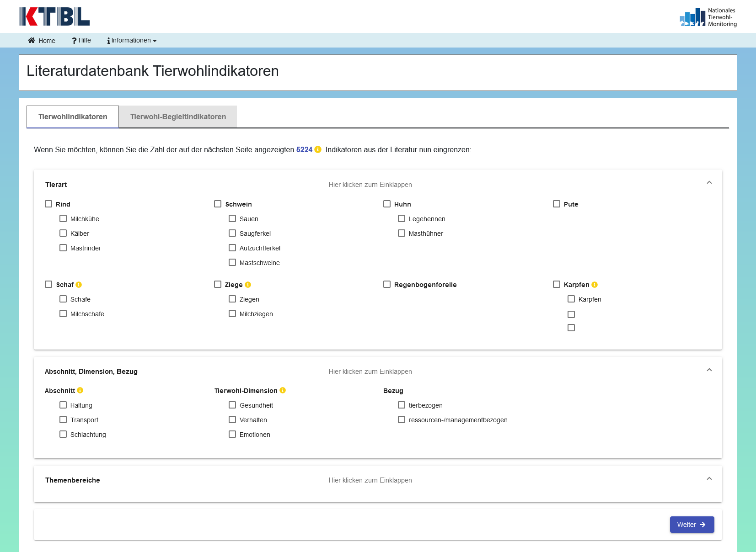Show info for Tierwohl-Dimension label
Viewport: 756px width, 552px height.
click(x=283, y=390)
